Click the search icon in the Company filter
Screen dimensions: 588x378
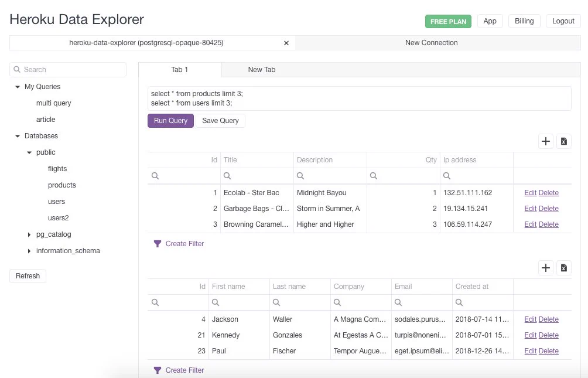coord(337,302)
